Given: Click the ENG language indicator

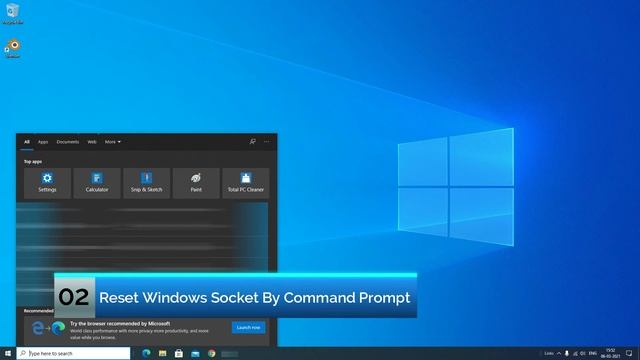Looking at the screenshot, I should point(593,353).
